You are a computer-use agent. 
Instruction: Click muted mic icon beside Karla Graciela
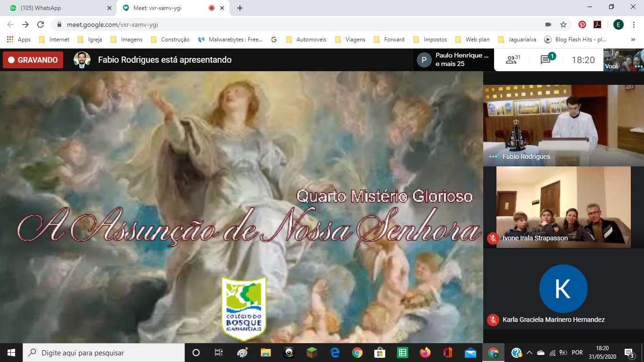493,320
